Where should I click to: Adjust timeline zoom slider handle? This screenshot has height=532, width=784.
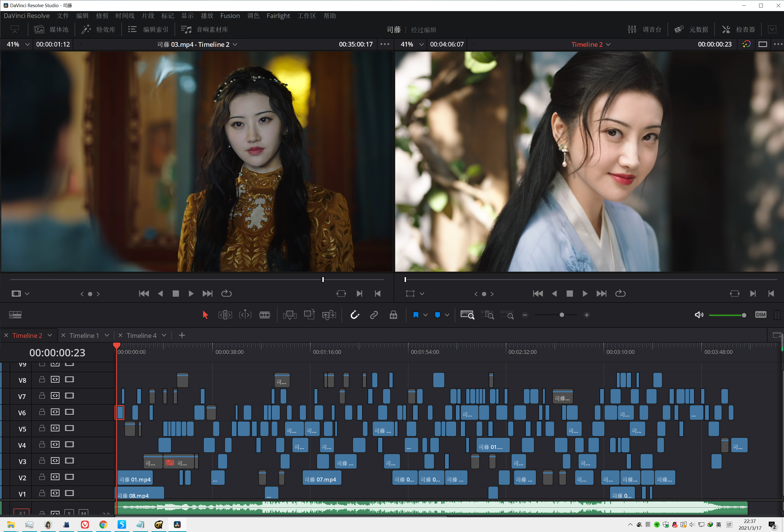(562, 315)
